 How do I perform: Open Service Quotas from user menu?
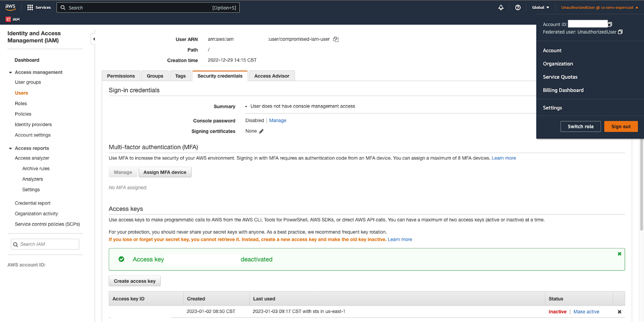(560, 77)
